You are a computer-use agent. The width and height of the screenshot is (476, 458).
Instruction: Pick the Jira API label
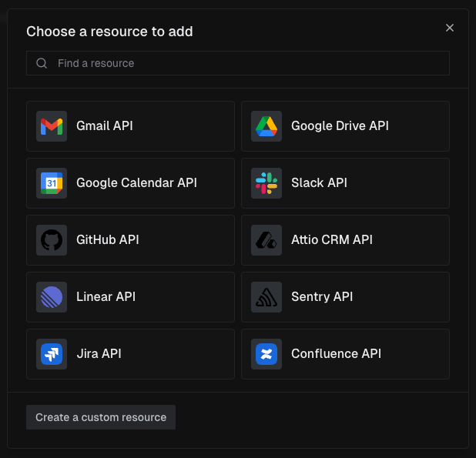pos(99,353)
